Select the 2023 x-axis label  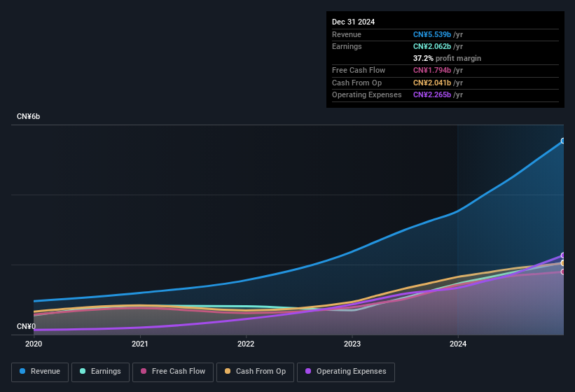[352, 344]
